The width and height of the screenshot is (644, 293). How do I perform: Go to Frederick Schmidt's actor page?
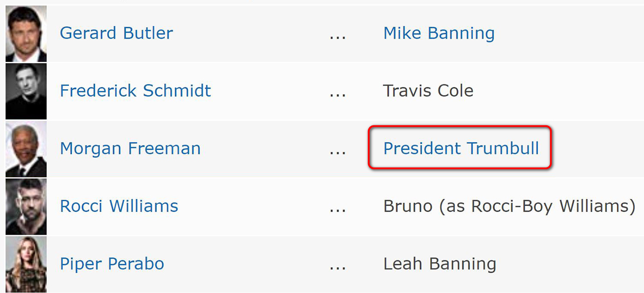click(135, 91)
